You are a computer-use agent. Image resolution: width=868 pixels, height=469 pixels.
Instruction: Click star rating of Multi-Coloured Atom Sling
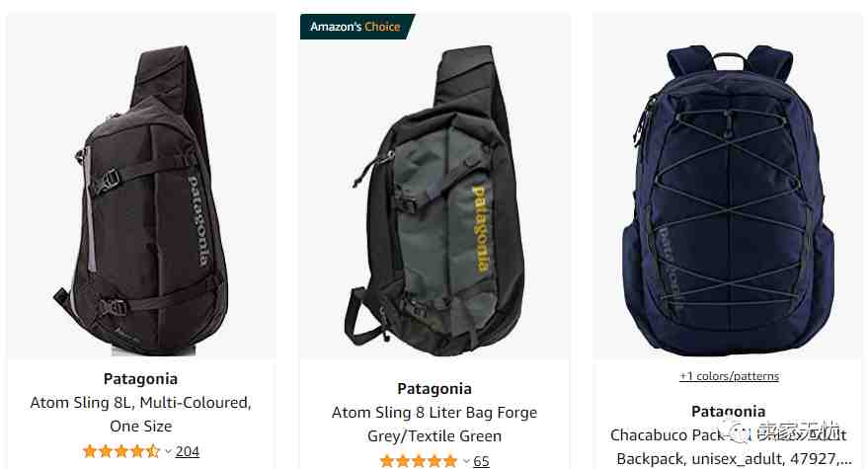click(121, 451)
